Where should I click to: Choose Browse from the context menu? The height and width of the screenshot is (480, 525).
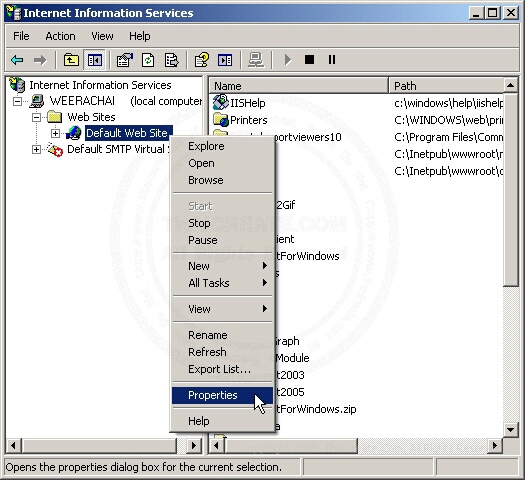(223, 180)
